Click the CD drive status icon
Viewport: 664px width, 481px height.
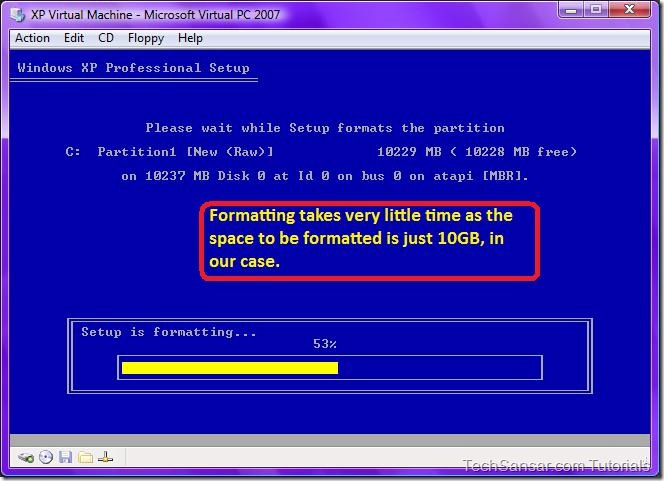pyautogui.click(x=46, y=457)
